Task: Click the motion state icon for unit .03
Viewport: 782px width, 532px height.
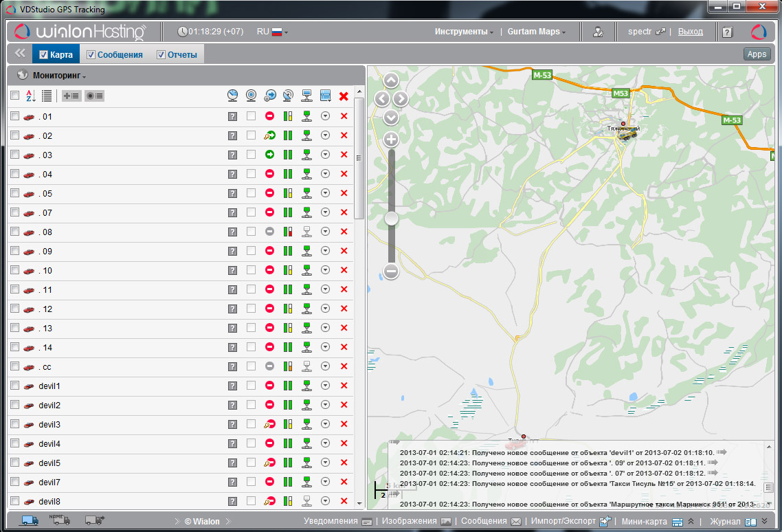Action: pyautogui.click(x=270, y=155)
